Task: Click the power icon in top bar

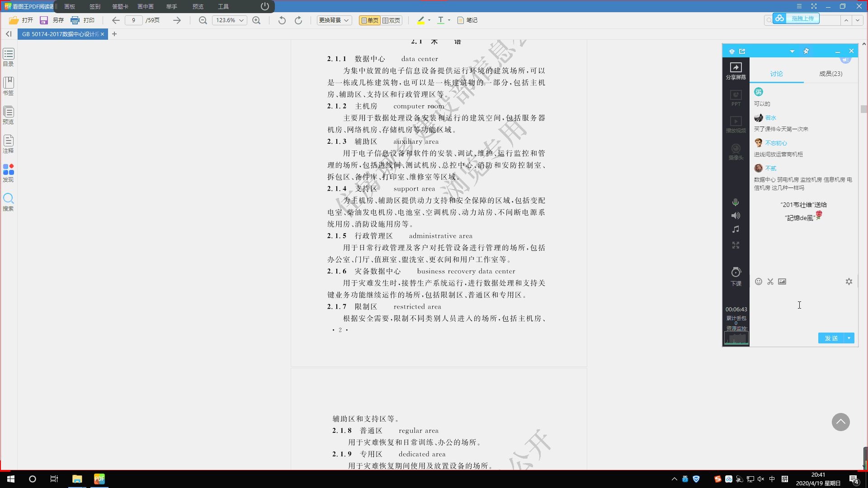Action: click(x=265, y=6)
